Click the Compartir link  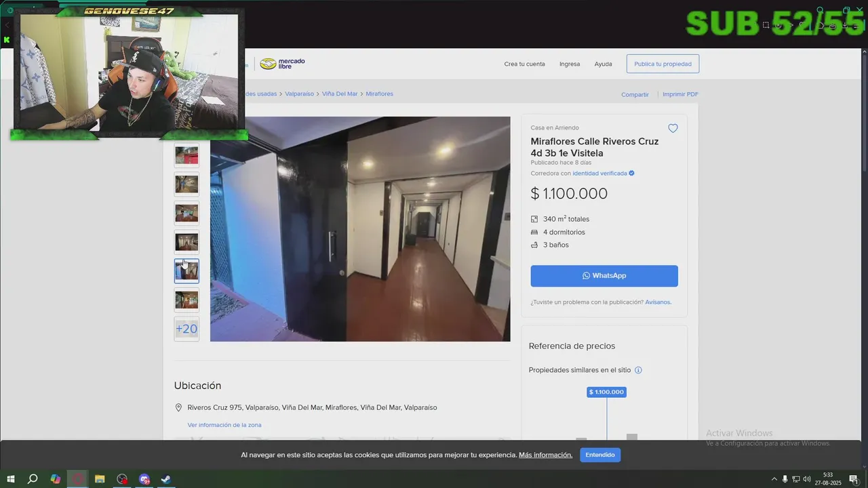coord(635,94)
